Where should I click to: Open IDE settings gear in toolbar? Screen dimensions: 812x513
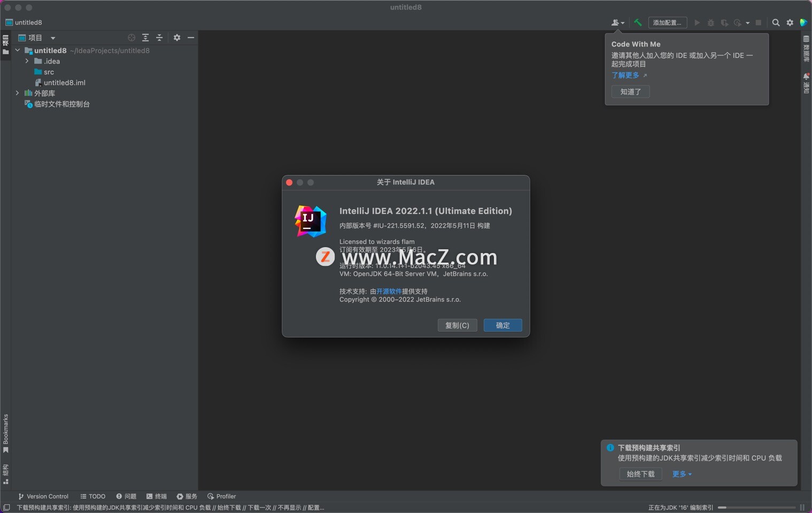pyautogui.click(x=790, y=22)
